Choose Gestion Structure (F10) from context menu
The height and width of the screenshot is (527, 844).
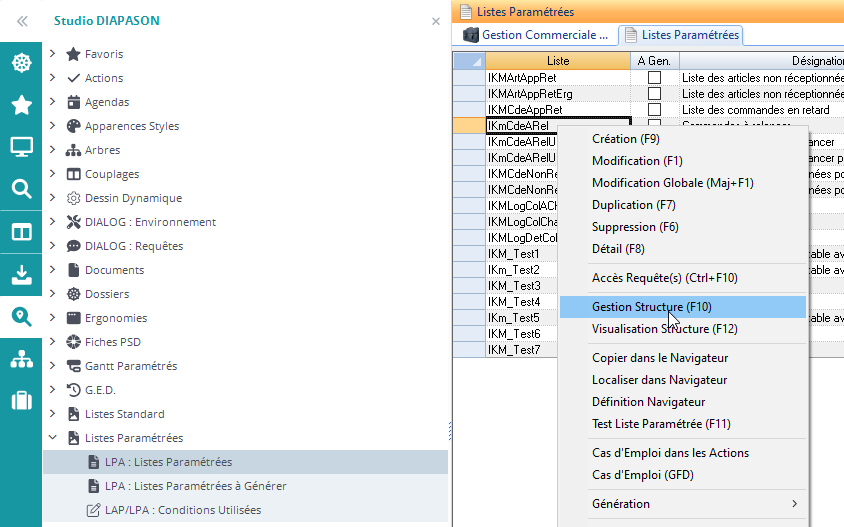click(651, 307)
